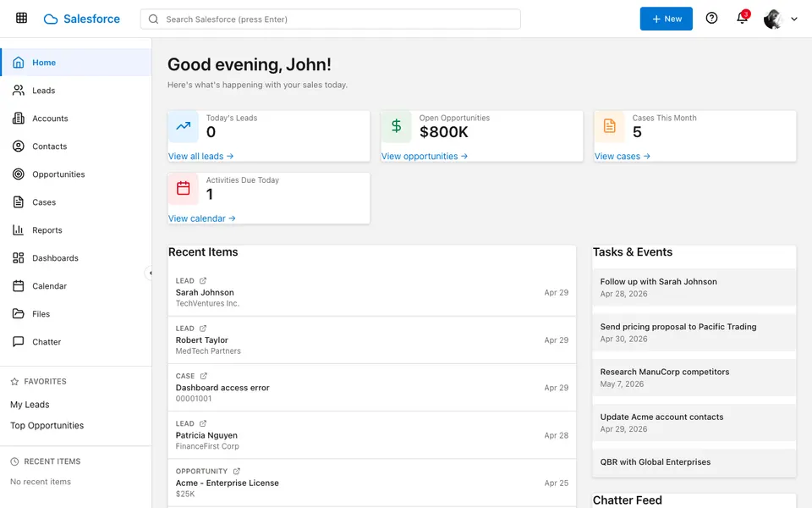This screenshot has height=508, width=812.
Task: Click the Activities Due Today calendar icon
Action: click(x=184, y=188)
